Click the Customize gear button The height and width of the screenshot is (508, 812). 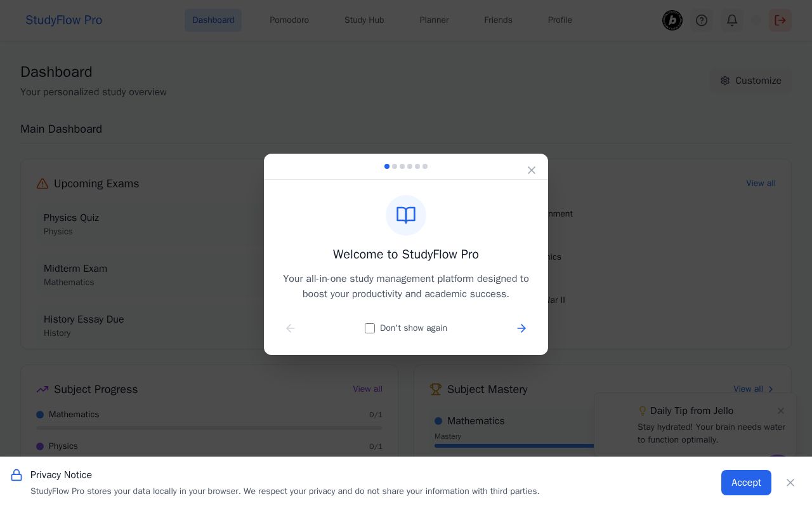coord(750,81)
